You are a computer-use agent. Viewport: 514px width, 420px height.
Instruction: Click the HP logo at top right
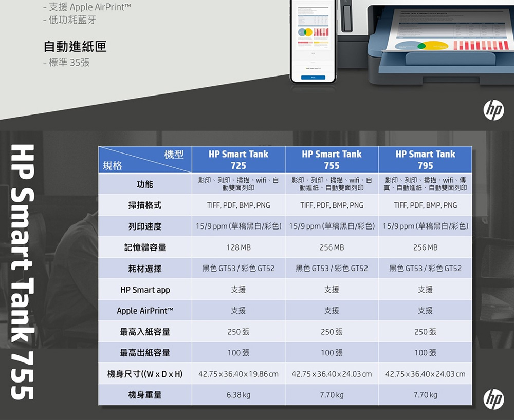[494, 109]
